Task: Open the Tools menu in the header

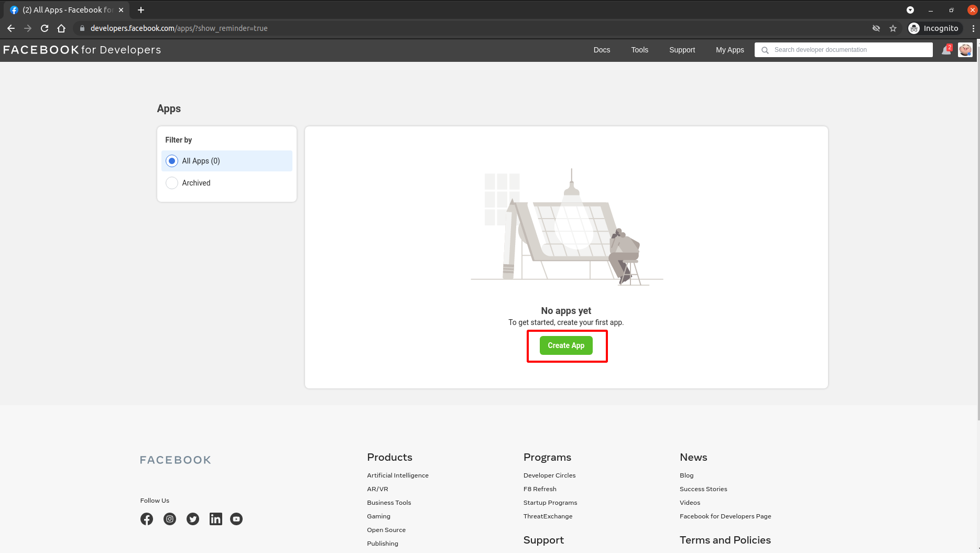Action: 639,50
